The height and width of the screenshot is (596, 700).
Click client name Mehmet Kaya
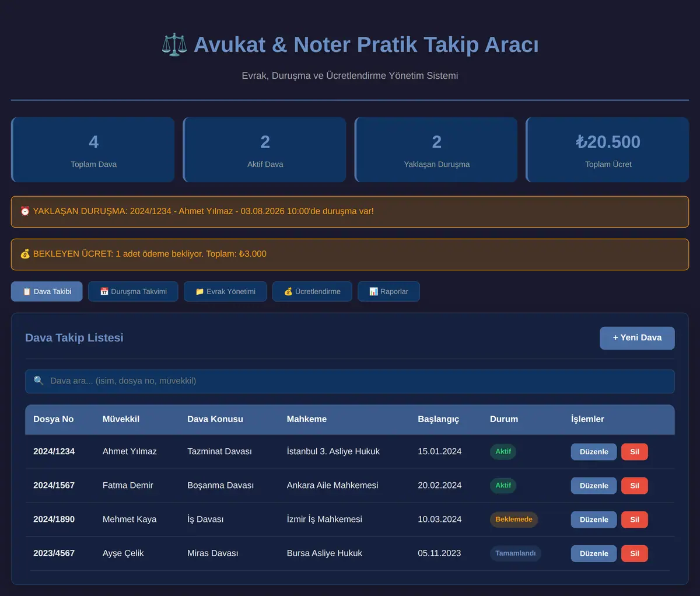coord(129,519)
